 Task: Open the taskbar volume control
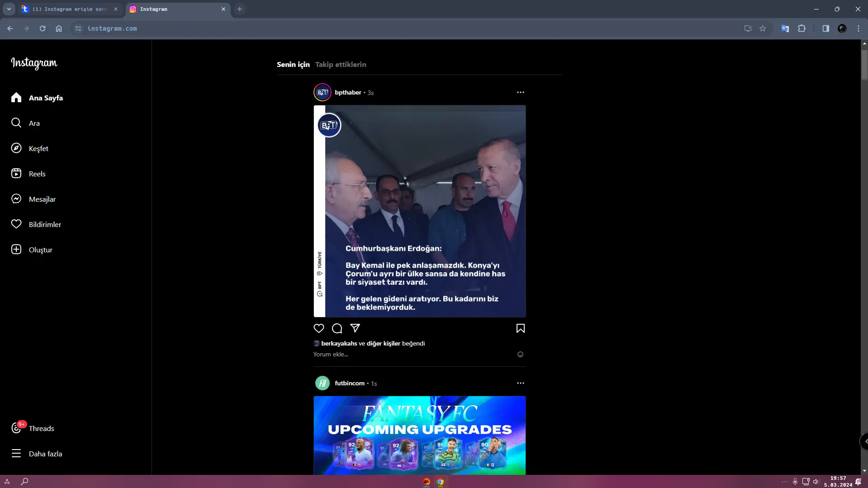tap(816, 482)
